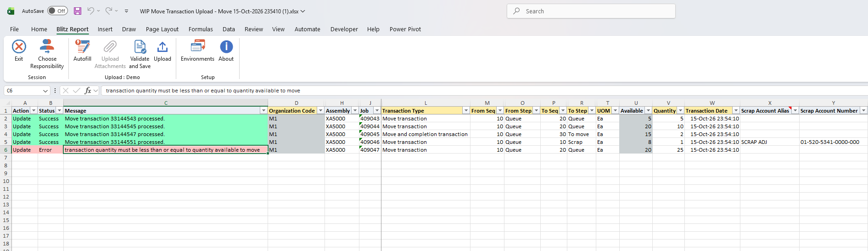The image size is (868, 251).
Task: Switch to the Page Layout tab
Action: coord(162,29)
